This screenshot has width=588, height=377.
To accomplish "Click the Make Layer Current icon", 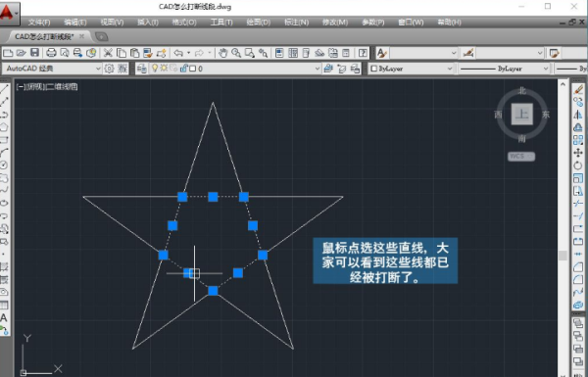I will 328,69.
